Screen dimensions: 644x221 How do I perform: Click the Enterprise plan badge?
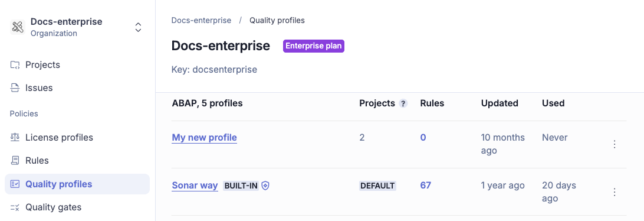(313, 46)
